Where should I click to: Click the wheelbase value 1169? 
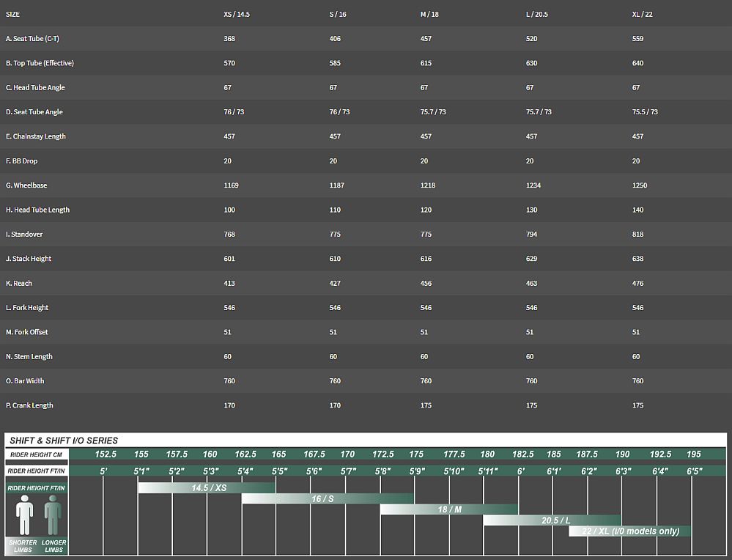point(231,185)
